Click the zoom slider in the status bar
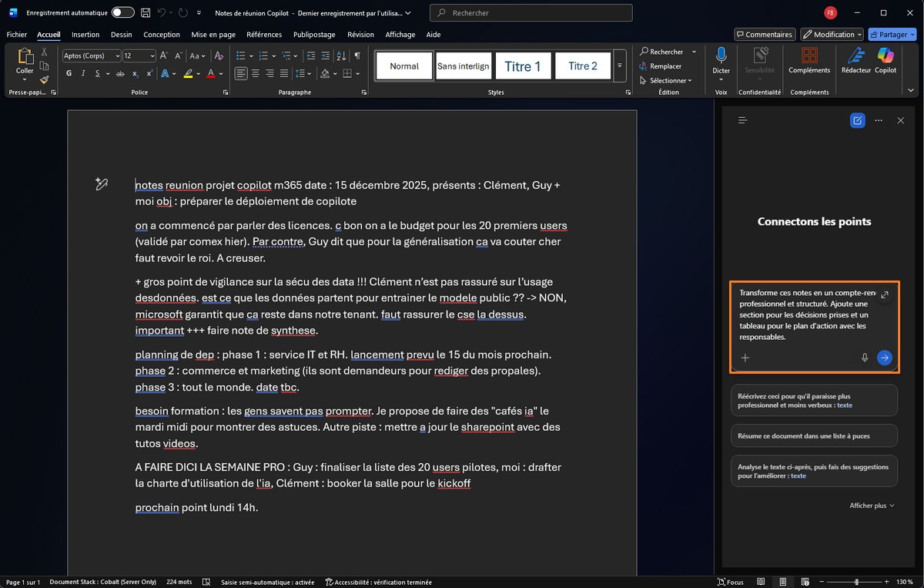Screen dimensions: 924x588 tap(855, 582)
